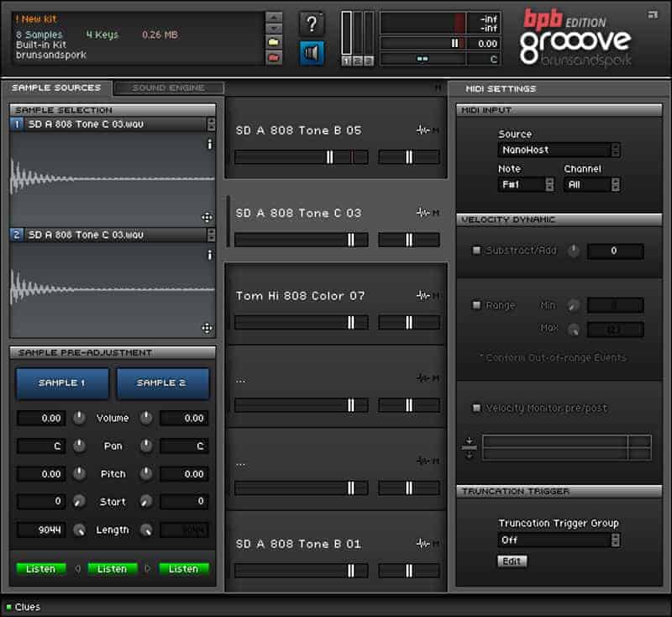Show info for sample 1 waveform
The width and height of the screenshot is (672, 617).
[x=209, y=145]
